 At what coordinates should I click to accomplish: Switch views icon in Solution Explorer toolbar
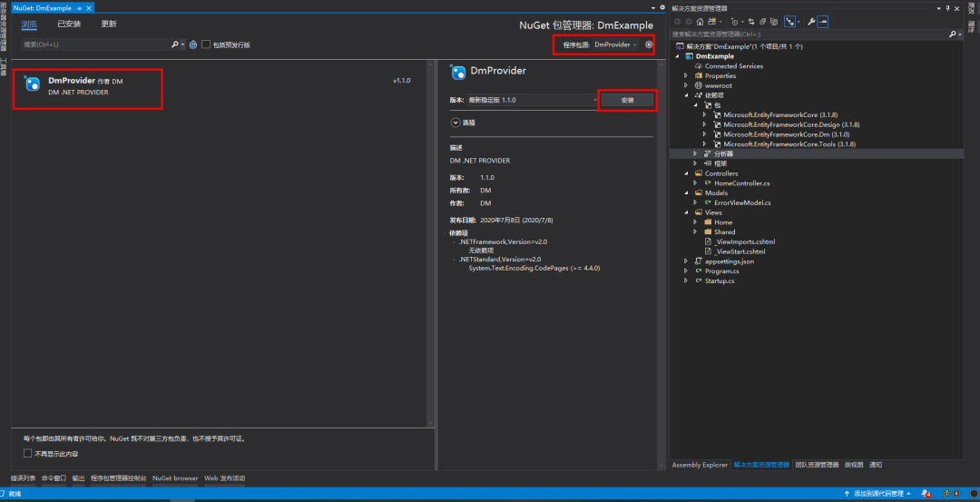pyautogui.click(x=712, y=21)
